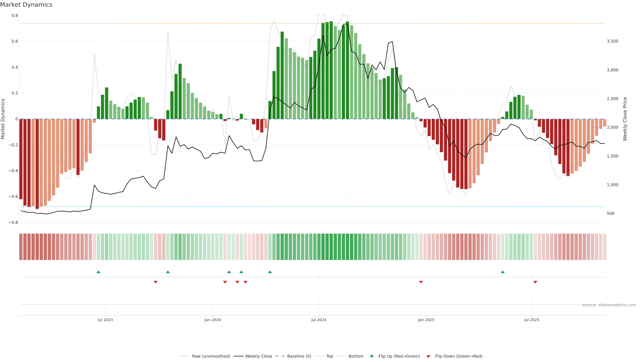
Task: Click red flip-down marker just before Jan 2025
Action: click(421, 282)
